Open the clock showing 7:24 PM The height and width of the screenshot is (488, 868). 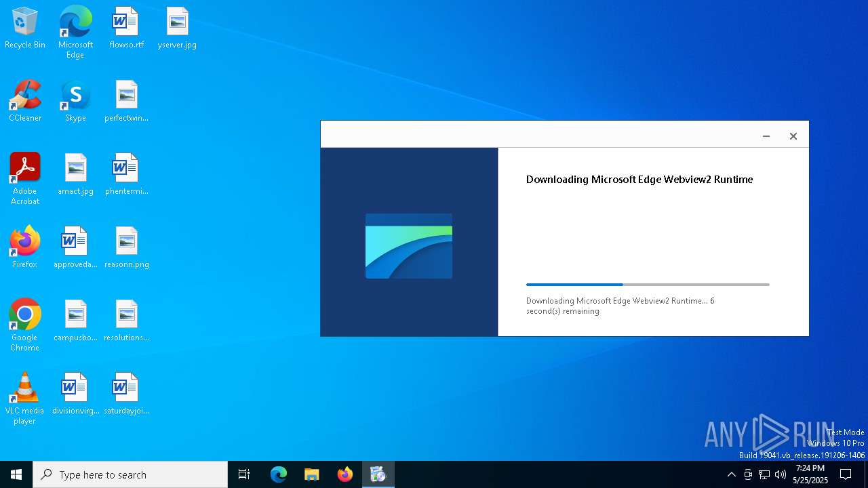click(x=810, y=474)
